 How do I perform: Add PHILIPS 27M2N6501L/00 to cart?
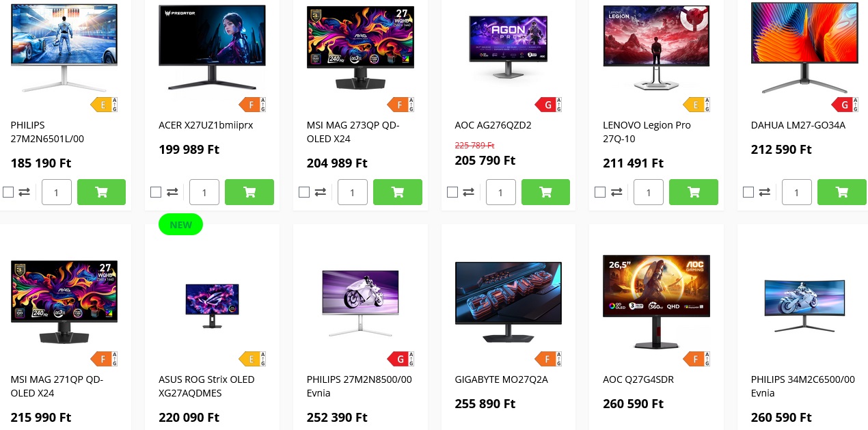[x=101, y=192]
